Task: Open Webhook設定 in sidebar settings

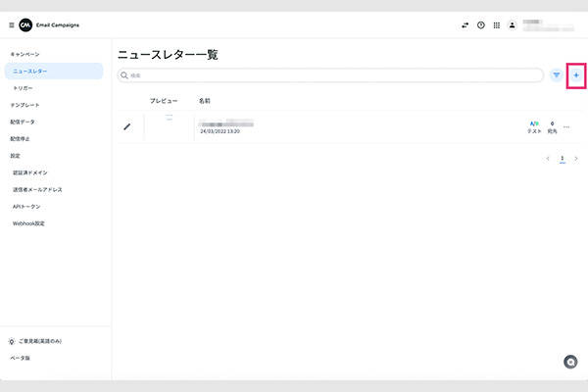Action: pos(28,223)
